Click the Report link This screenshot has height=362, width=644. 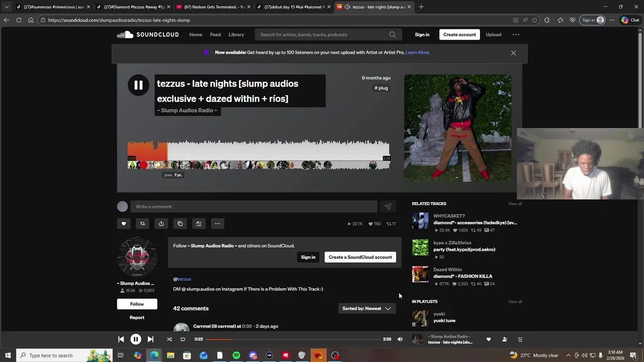137,318
